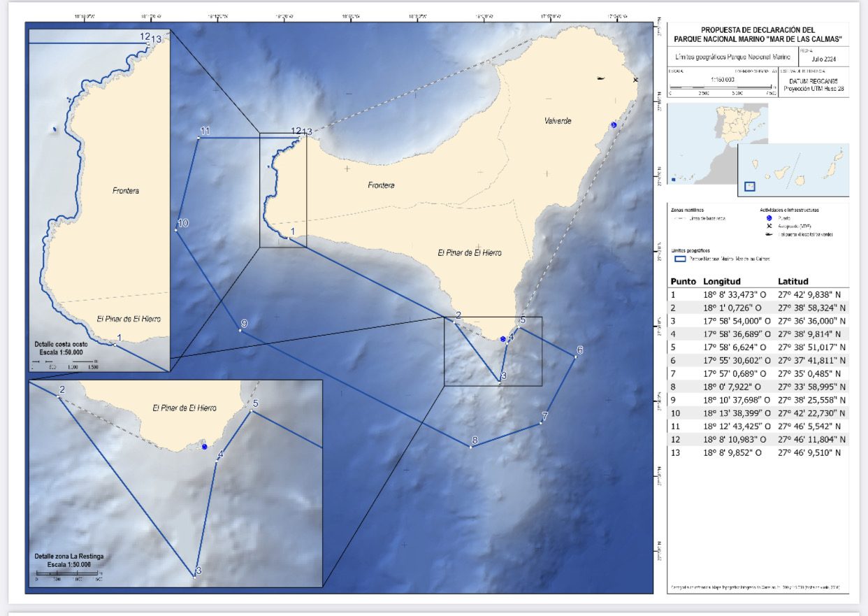Viewport: 868px width, 616px height.
Task: Click latitude cell 27° 38' 51,017" N
Action: [x=811, y=348]
